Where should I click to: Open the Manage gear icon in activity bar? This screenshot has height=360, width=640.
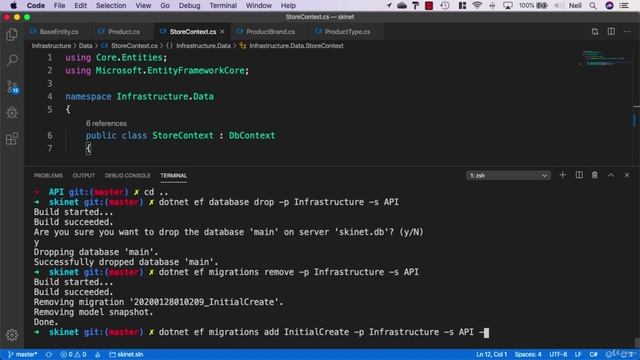point(12,335)
